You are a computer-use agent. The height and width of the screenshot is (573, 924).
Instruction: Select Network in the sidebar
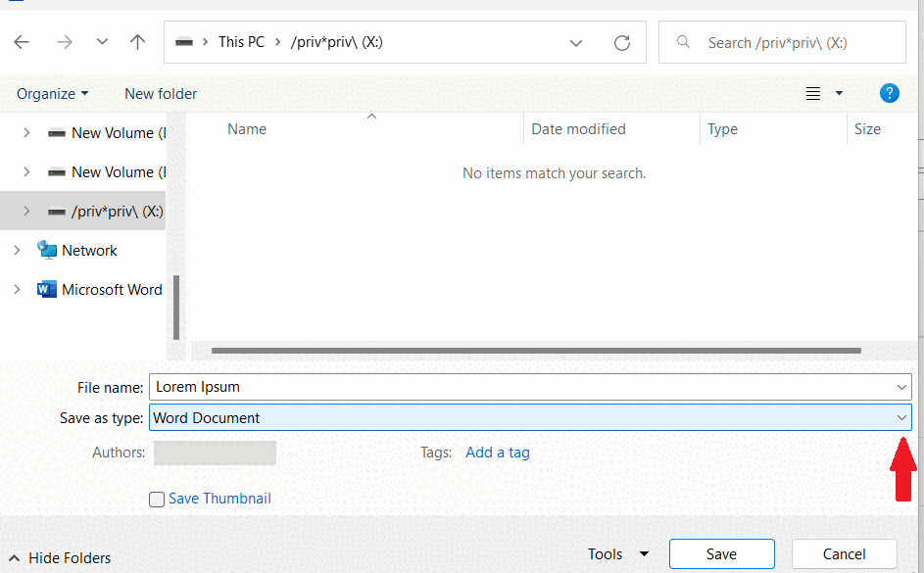coord(86,250)
